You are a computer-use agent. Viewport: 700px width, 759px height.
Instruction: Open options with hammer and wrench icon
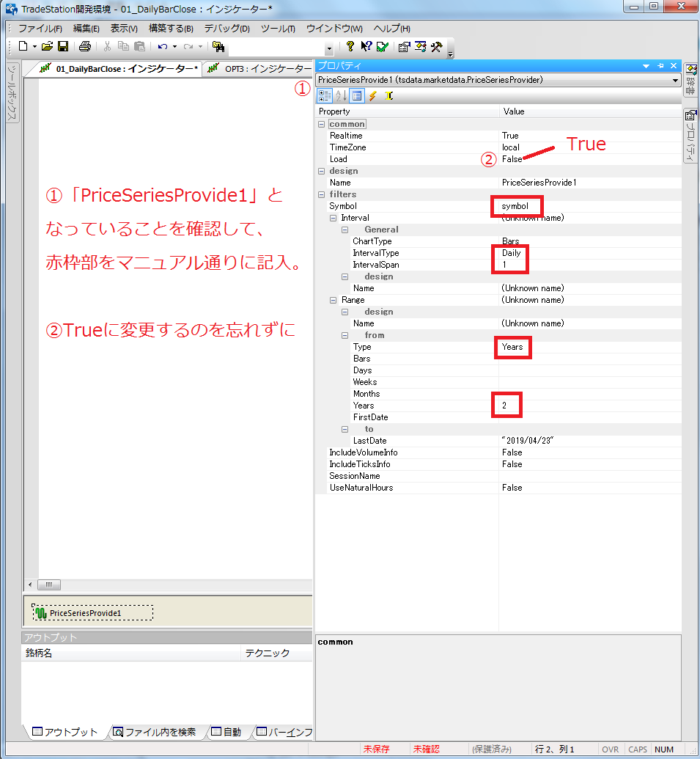[436, 46]
